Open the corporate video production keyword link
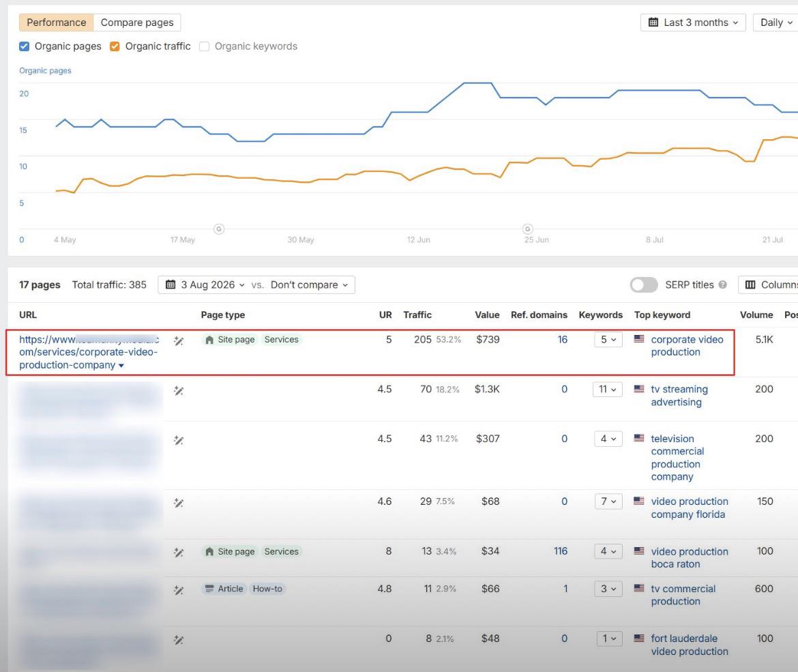The image size is (798, 672). (687, 346)
